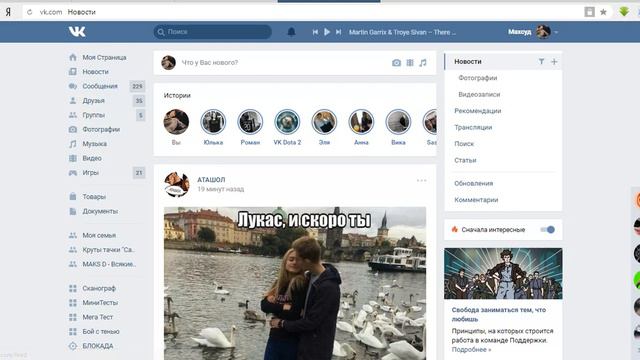
Task: Bookmark page with browser star icon
Action: [603, 12]
